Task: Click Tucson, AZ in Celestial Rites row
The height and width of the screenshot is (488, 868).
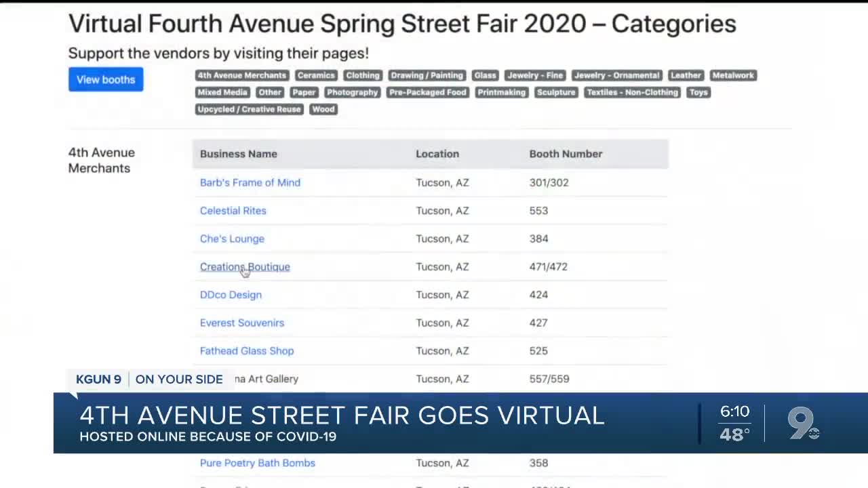Action: 443,211
